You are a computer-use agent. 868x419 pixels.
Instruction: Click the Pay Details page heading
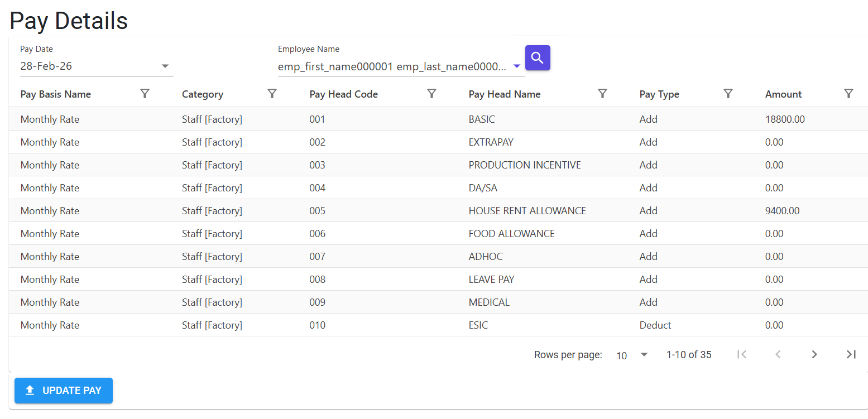click(69, 21)
